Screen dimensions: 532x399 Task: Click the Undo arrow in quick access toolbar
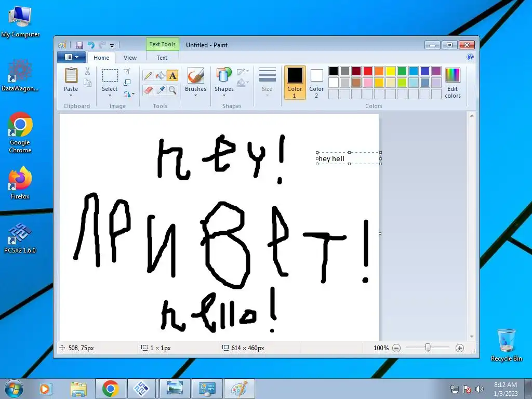pyautogui.click(x=91, y=45)
